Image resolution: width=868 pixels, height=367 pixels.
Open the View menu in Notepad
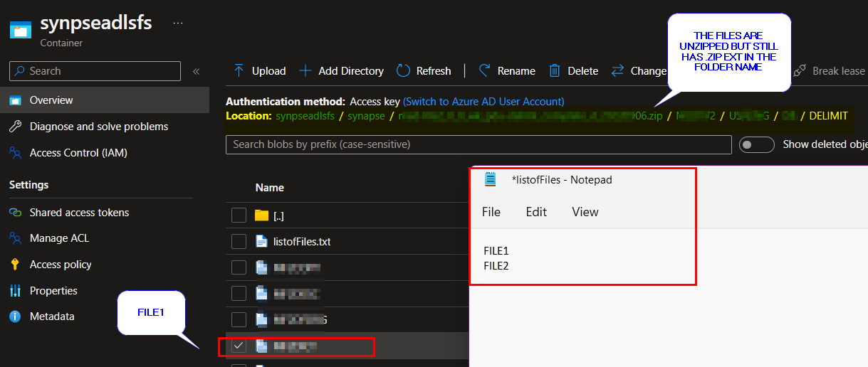pos(585,212)
